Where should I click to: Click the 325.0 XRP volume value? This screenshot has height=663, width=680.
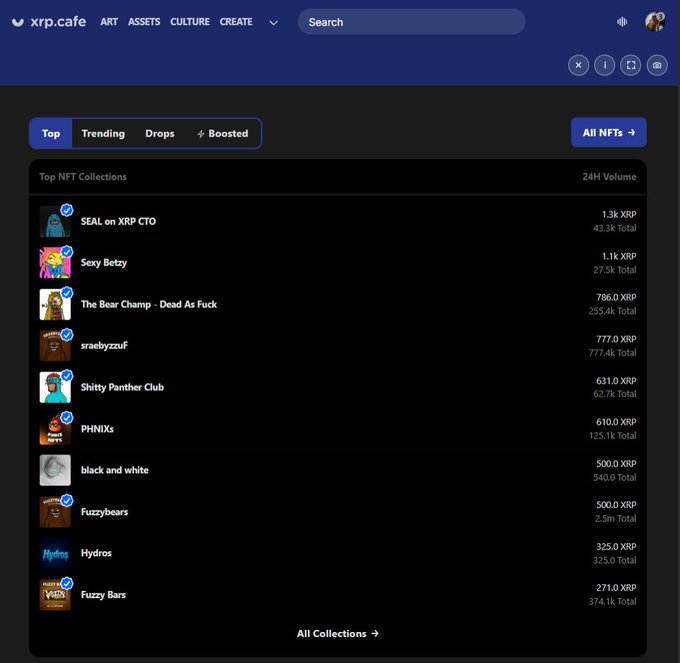[616, 546]
